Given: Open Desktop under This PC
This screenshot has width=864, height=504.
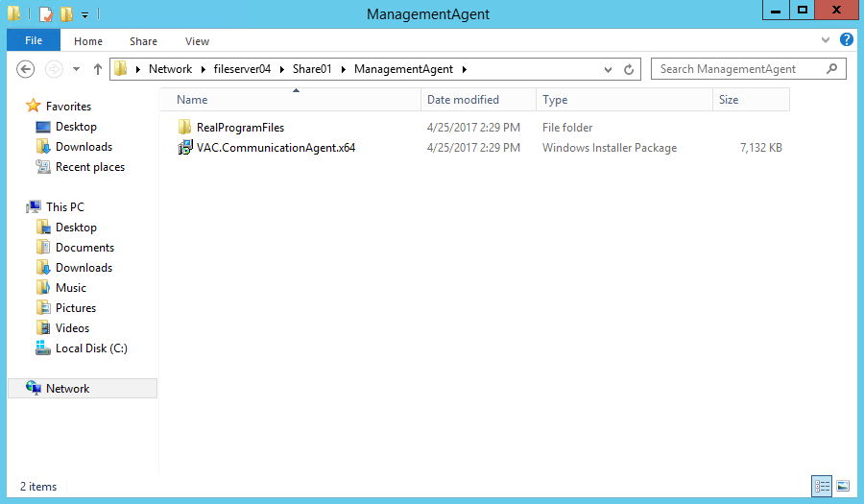Looking at the screenshot, I should point(76,228).
